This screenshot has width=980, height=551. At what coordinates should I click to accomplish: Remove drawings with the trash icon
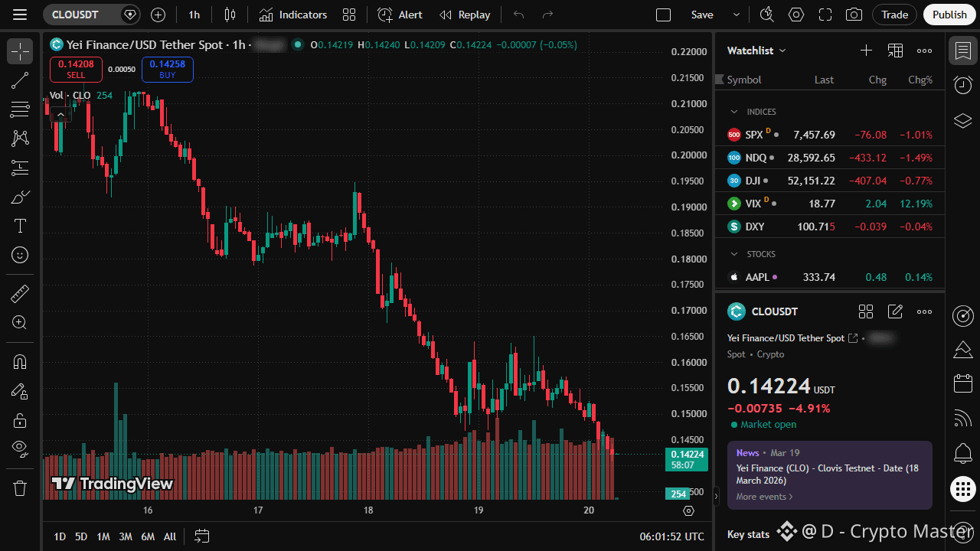tap(20, 487)
